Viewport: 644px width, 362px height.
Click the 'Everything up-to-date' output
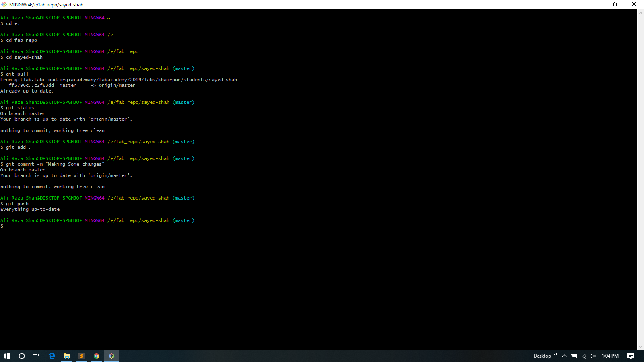(x=30, y=209)
